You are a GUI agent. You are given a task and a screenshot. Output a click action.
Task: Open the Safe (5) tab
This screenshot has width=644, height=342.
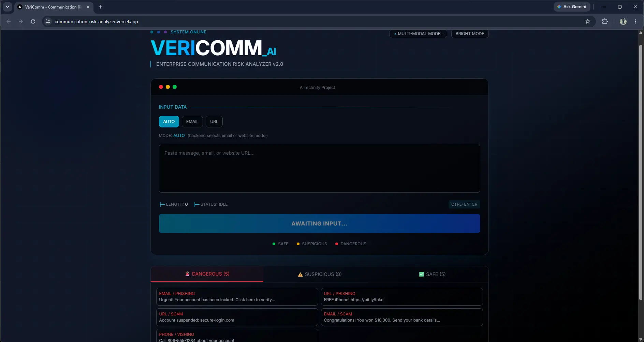pyautogui.click(x=432, y=274)
